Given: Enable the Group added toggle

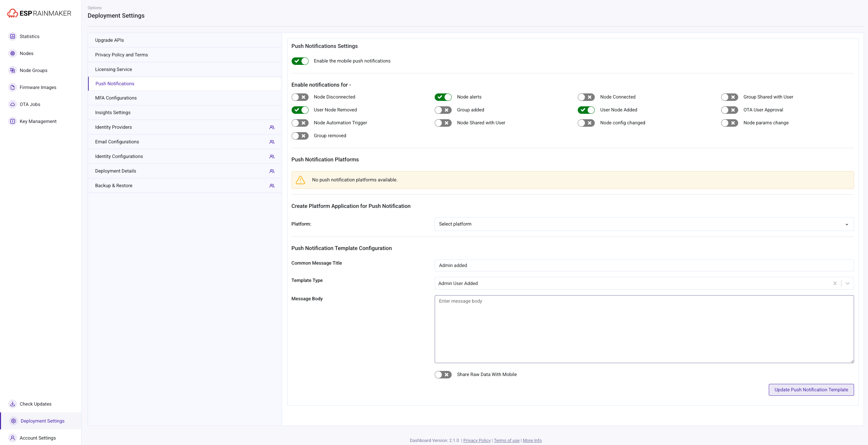Looking at the screenshot, I should coord(443,110).
